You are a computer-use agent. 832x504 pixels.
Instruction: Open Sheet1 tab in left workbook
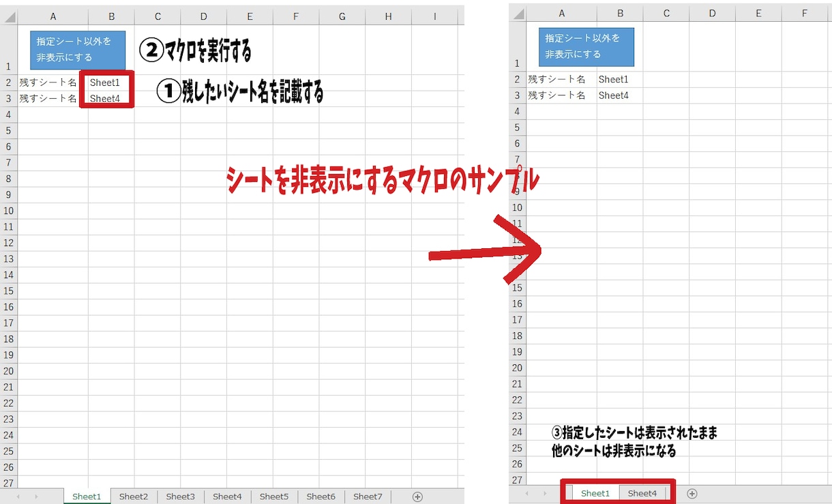tap(87, 496)
